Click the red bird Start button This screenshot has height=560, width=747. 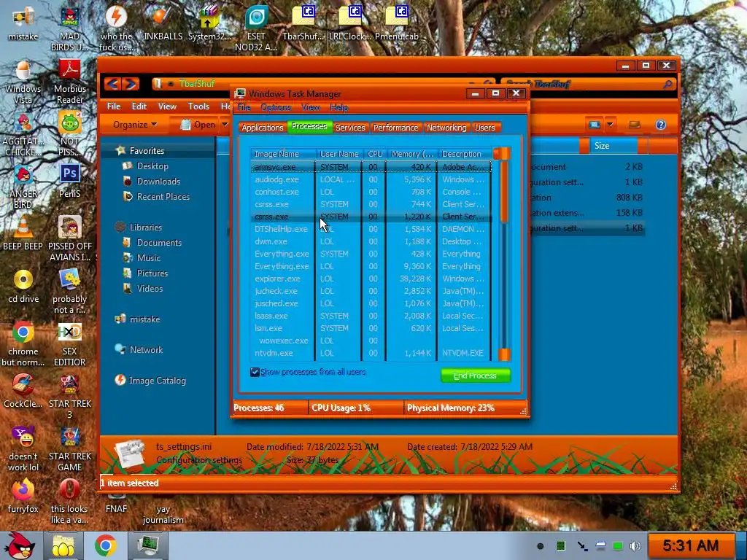coord(19,545)
